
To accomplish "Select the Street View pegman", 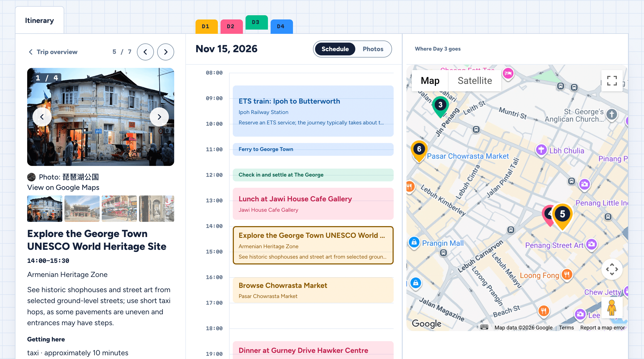I will coord(612,308).
